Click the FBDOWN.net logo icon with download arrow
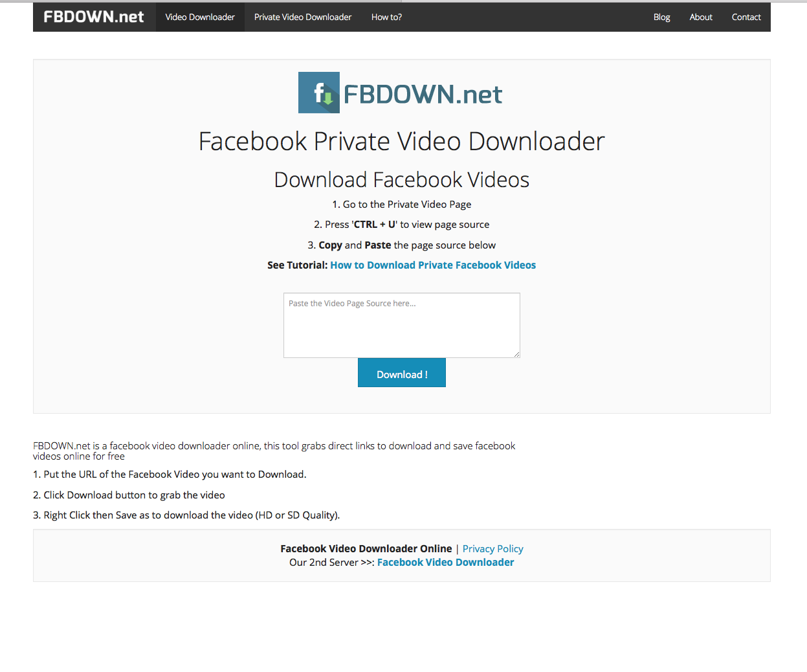Viewport: 807px width, 672px height. (x=319, y=93)
